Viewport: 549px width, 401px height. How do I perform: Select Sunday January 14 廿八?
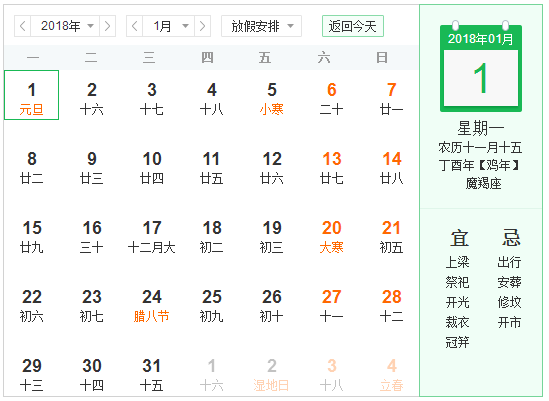(391, 167)
